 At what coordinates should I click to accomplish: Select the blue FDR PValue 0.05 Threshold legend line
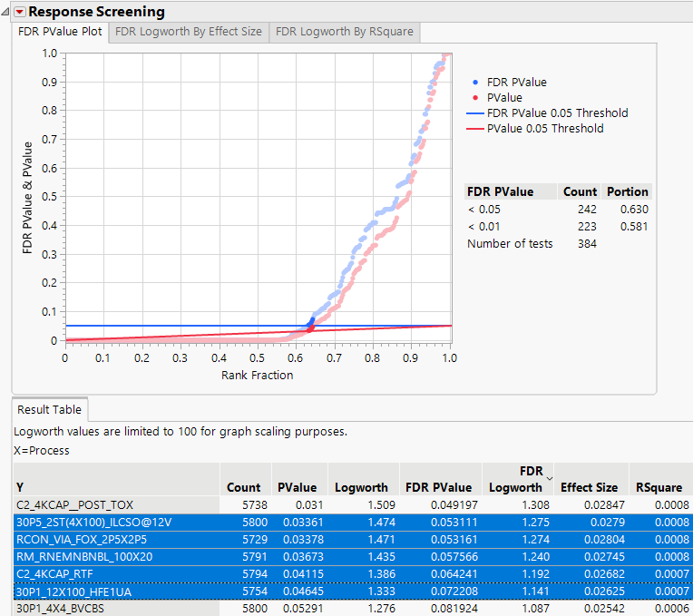(474, 113)
